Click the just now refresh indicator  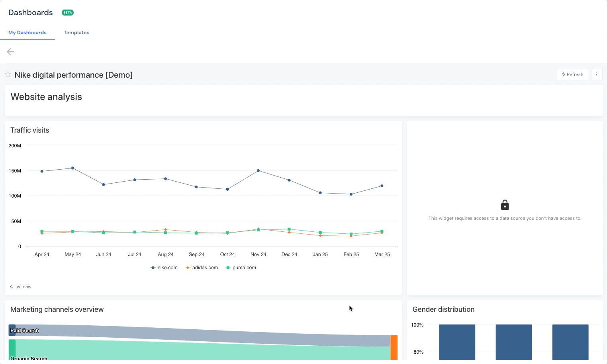tap(21, 287)
